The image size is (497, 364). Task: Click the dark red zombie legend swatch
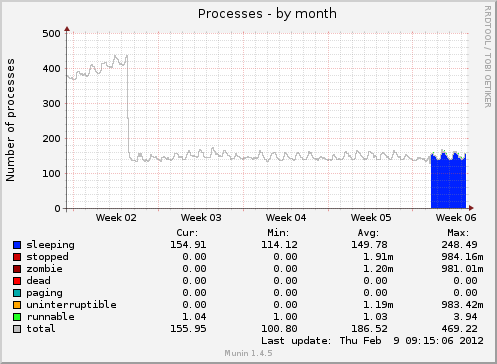click(x=17, y=269)
